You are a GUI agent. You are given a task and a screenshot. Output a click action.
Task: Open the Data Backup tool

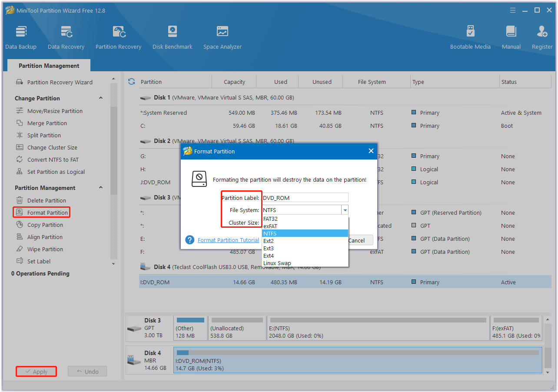click(21, 38)
